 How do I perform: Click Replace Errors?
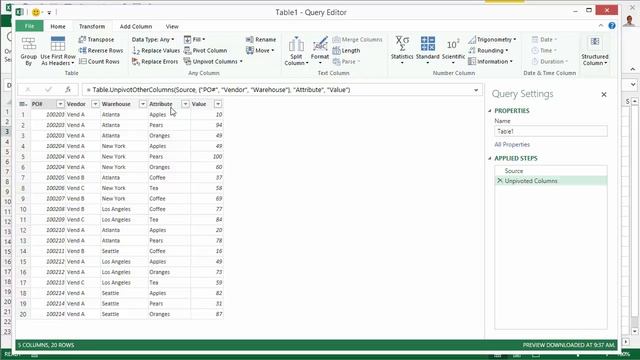tap(155, 62)
